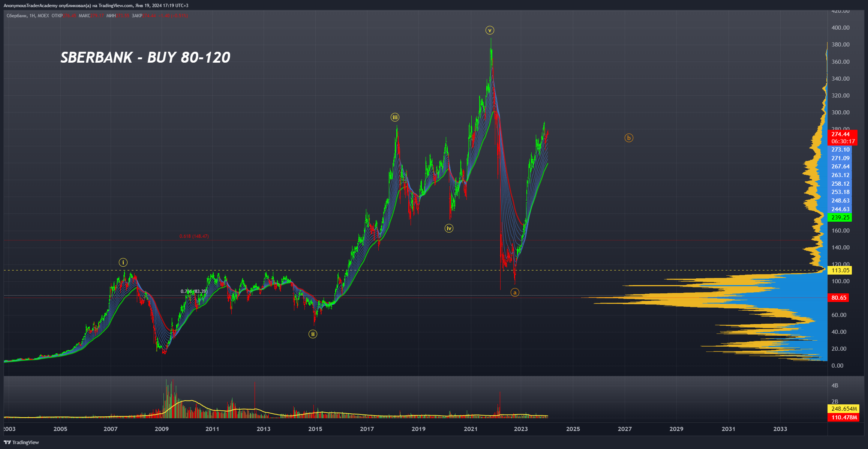Click the green price label 239.25
This screenshot has width=868, height=449.
coord(840,218)
